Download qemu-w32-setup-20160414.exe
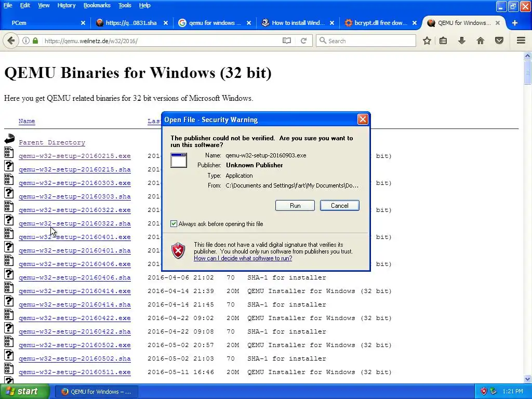The height and width of the screenshot is (399, 532). point(75,291)
